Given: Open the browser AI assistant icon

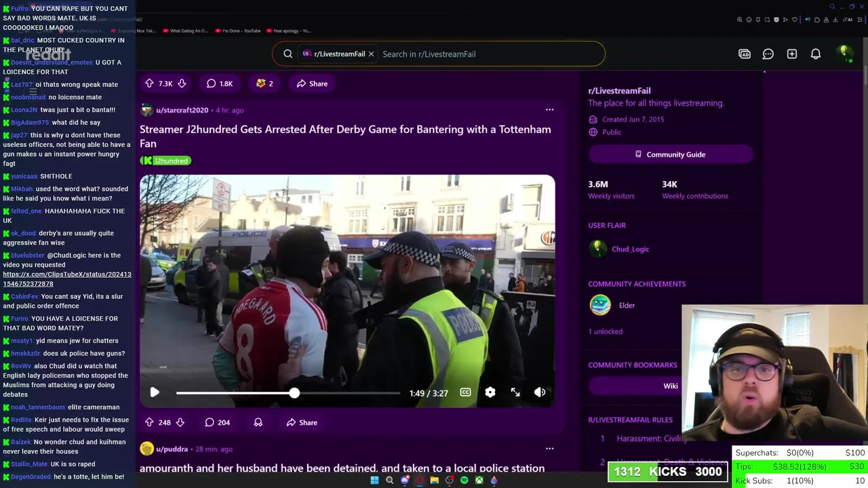Looking at the screenshot, I should click(848, 20).
